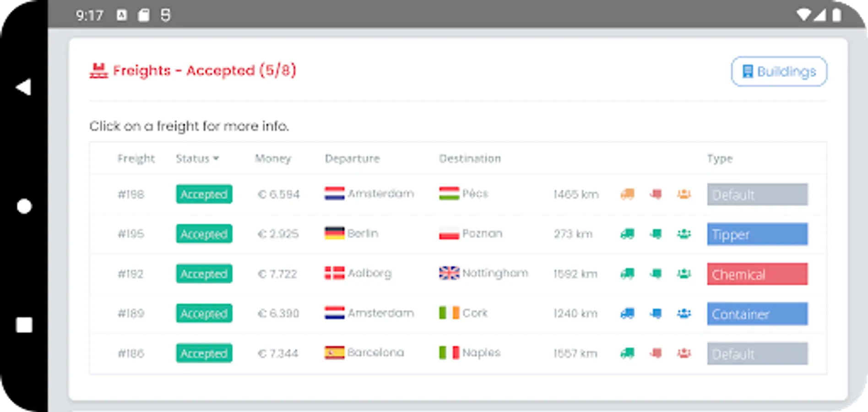Sort the table by Status column

[x=197, y=158]
